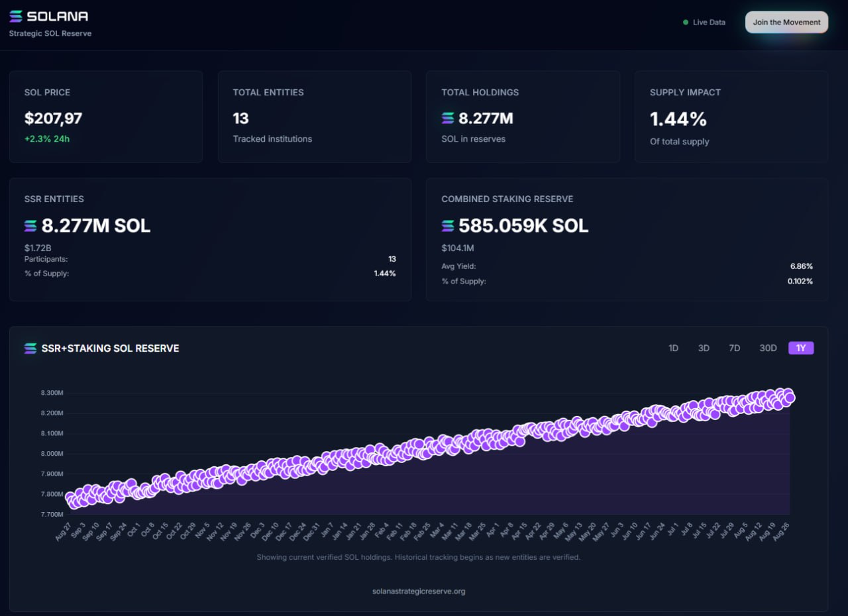Click the Total Entities 13 card

click(x=314, y=117)
